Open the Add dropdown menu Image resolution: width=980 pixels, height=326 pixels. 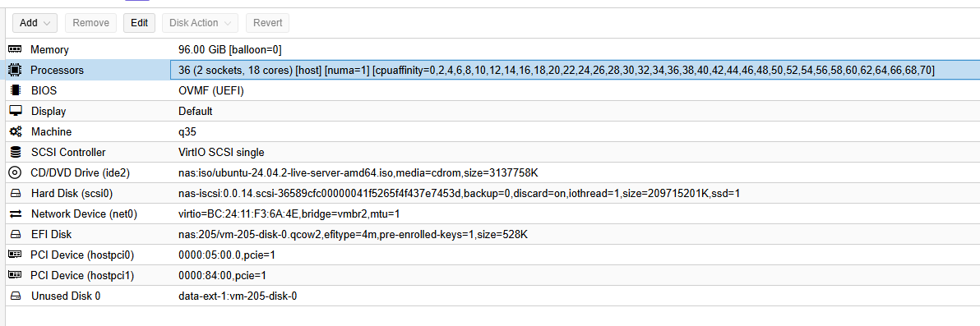[35, 23]
